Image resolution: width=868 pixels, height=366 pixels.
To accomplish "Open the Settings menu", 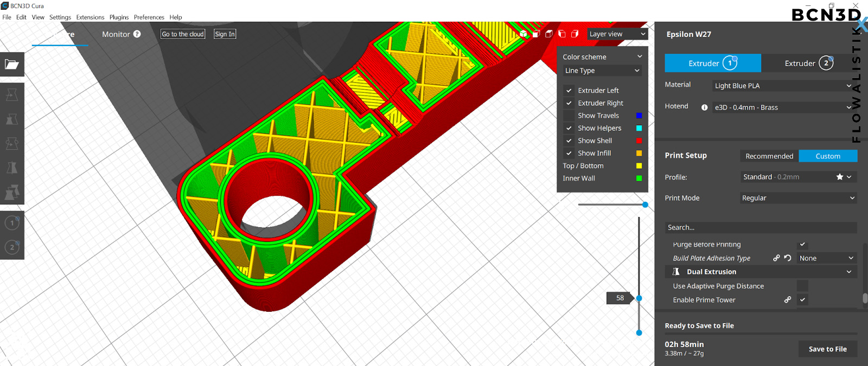I will pyautogui.click(x=60, y=17).
